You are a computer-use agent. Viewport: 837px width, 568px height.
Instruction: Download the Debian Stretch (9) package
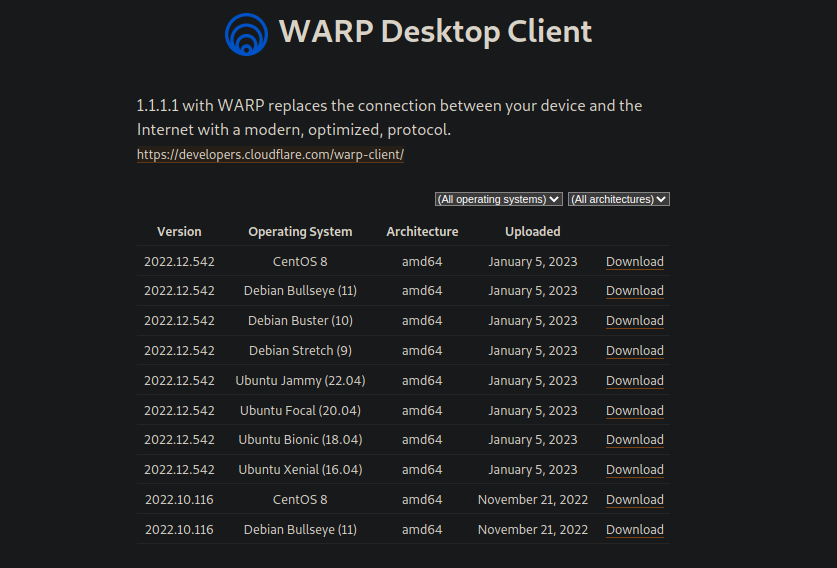coord(635,350)
